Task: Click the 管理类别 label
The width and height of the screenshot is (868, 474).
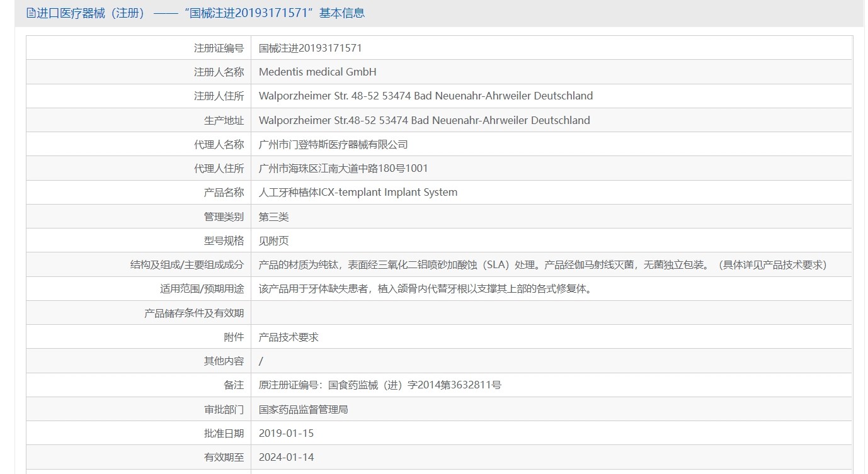Action: point(224,217)
